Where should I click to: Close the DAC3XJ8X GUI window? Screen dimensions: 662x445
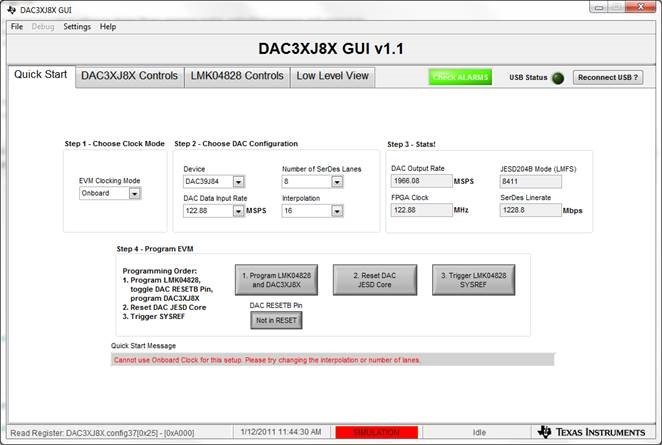[x=640, y=7]
